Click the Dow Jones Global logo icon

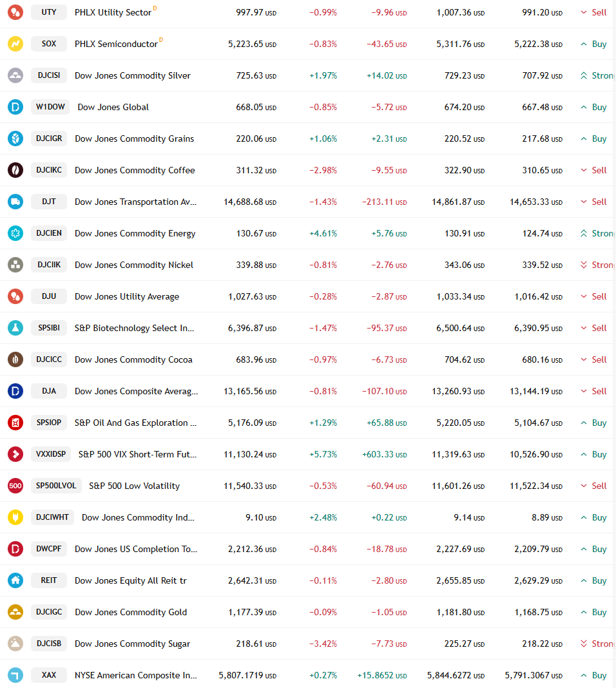click(x=15, y=107)
